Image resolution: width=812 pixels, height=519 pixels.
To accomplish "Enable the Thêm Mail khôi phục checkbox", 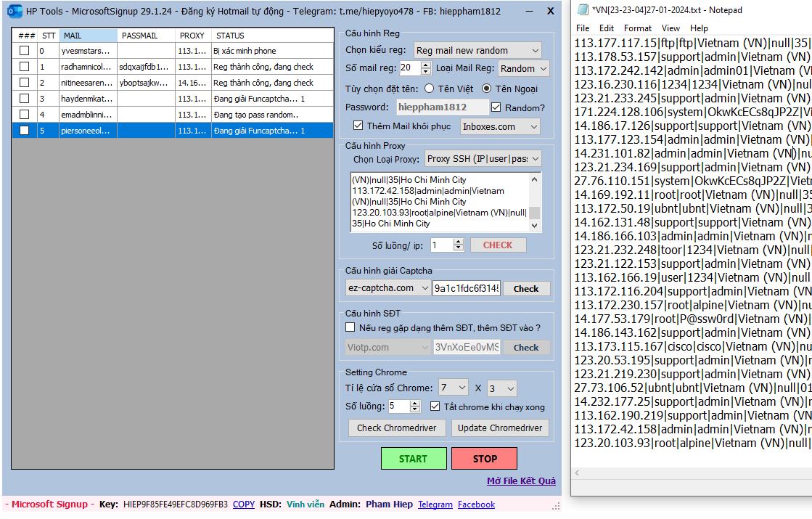I will 358,126.
